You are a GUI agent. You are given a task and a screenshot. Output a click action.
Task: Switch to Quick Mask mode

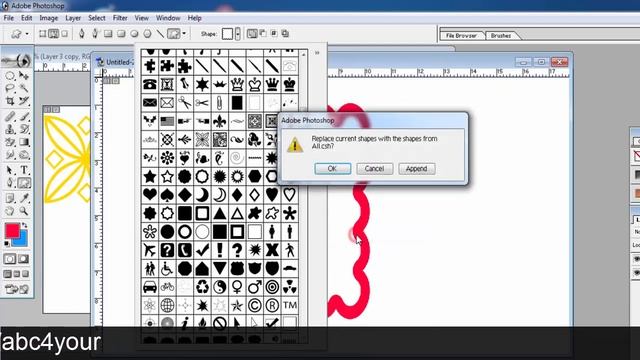point(24,259)
